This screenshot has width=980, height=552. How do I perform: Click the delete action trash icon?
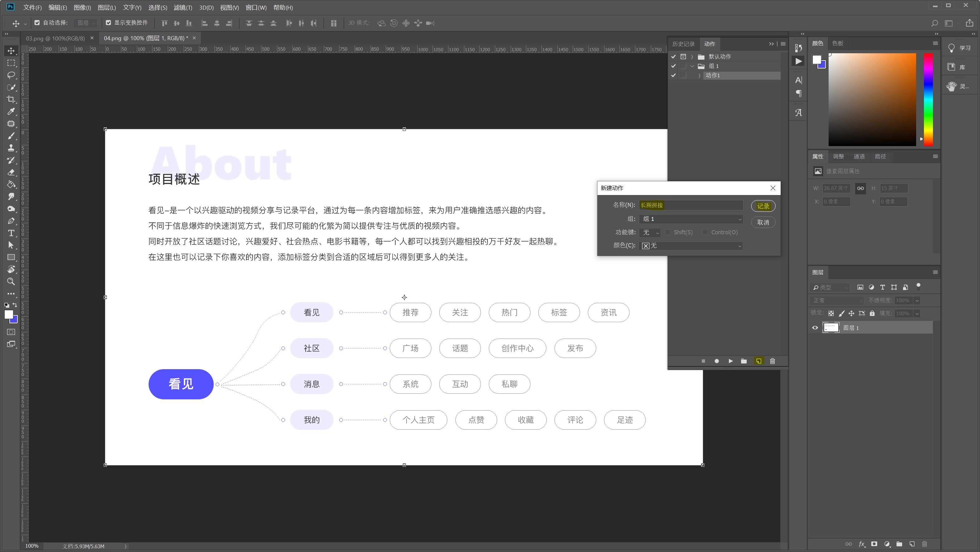(772, 361)
